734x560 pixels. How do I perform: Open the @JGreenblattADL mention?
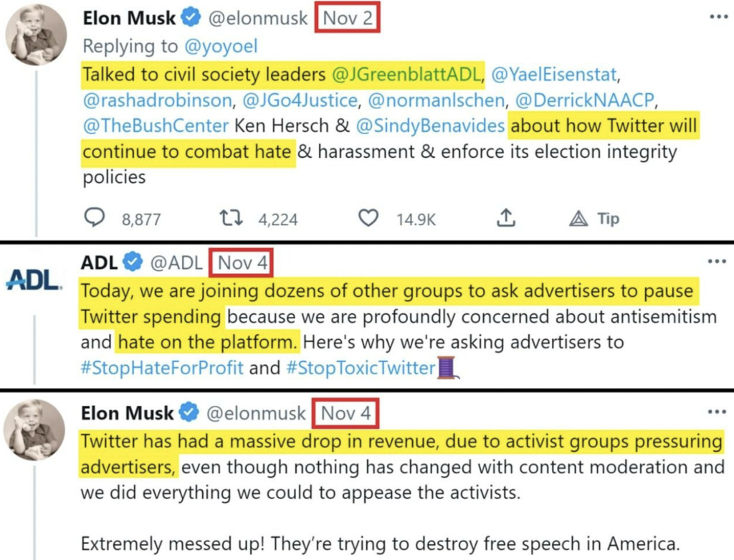coord(409,73)
